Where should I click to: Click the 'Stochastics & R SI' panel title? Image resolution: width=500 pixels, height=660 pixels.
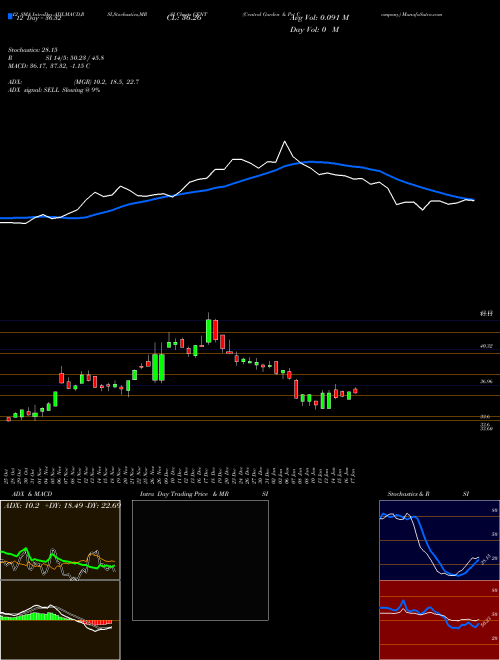coord(428,494)
